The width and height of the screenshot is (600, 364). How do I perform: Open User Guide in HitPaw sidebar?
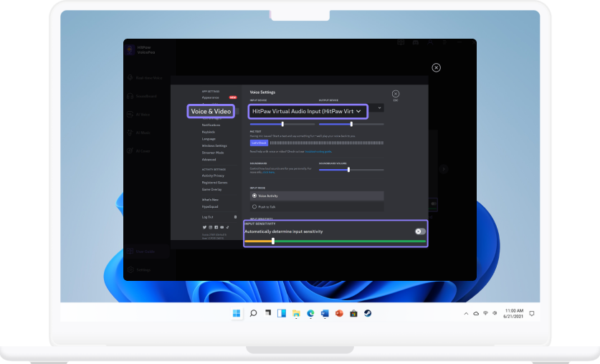(x=141, y=252)
